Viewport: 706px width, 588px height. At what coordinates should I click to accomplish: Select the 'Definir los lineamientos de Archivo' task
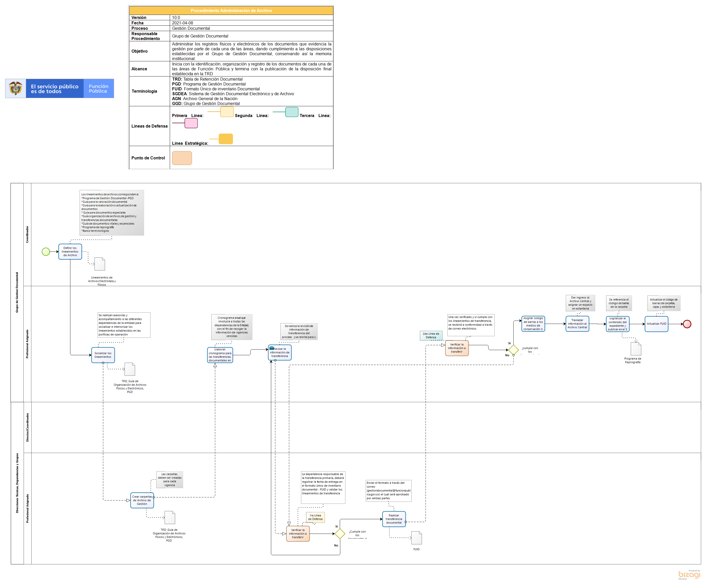(70, 252)
